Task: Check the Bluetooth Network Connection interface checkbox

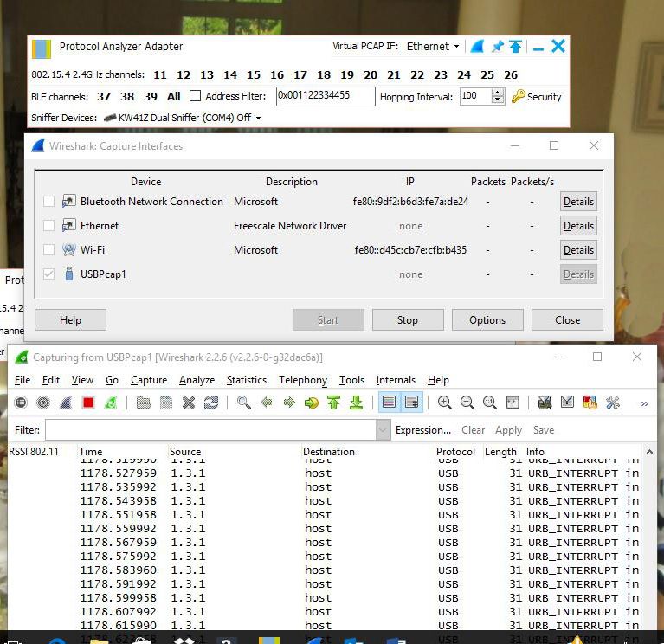Action: pos(48,201)
